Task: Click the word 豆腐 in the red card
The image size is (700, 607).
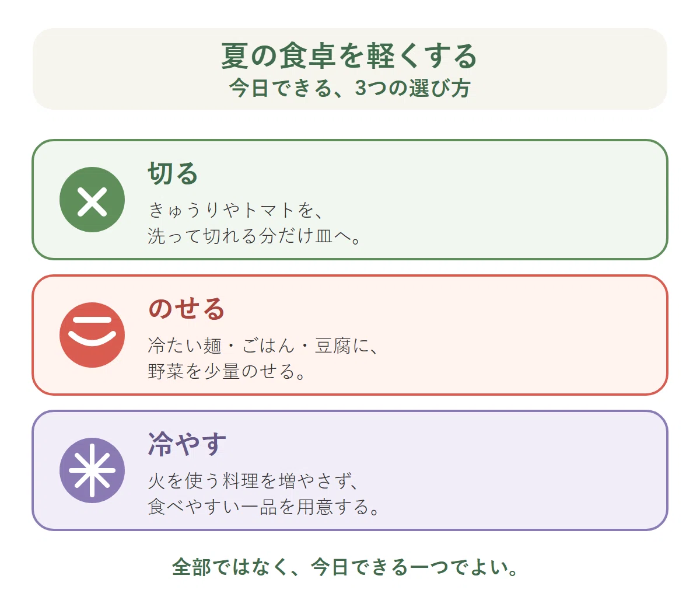Action: pos(333,346)
